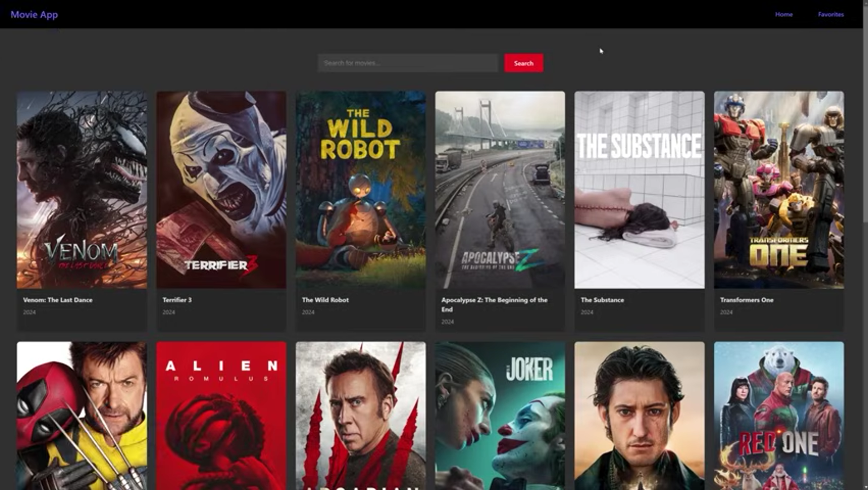The height and width of the screenshot is (490, 868).
Task: Click the Venom: The Last Dance title text
Action: point(58,300)
